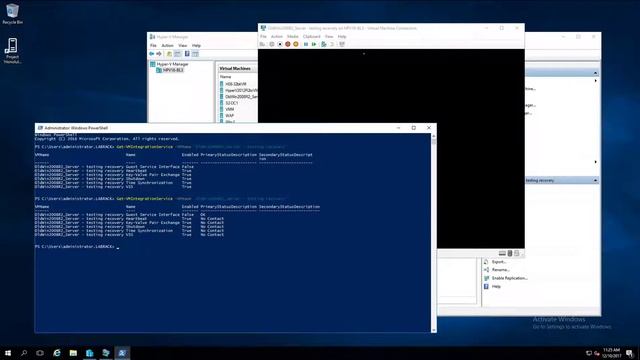This screenshot has width=640, height=360.
Task: Open Action menu in Virtual Machine Connection
Action: 277,36
